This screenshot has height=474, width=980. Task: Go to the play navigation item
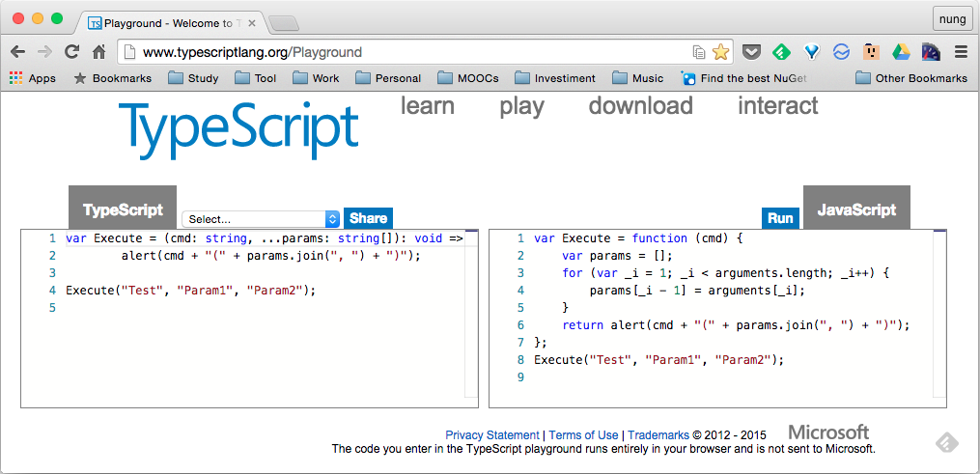point(521,105)
